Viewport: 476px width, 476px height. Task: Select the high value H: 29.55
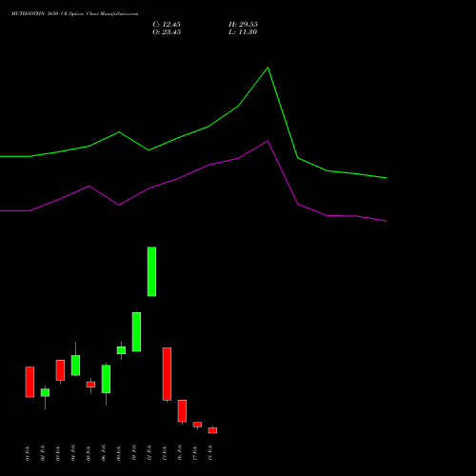[x=243, y=25]
